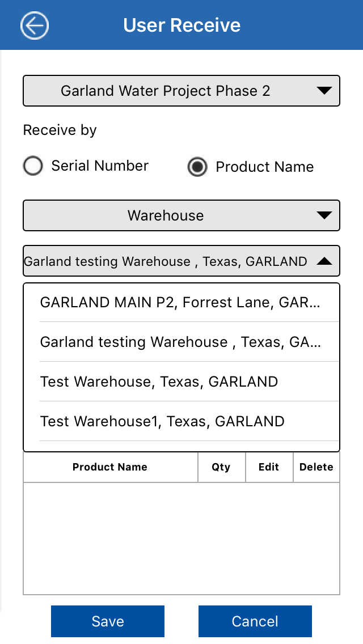Click the Qty column header
This screenshot has height=644, width=363.
tap(221, 467)
